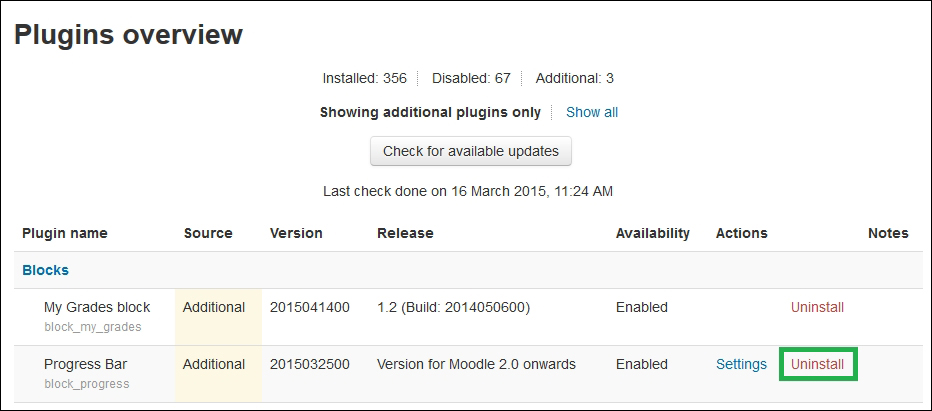This screenshot has height=411, width=932.
Task: Click the Availability column header
Action: point(652,233)
